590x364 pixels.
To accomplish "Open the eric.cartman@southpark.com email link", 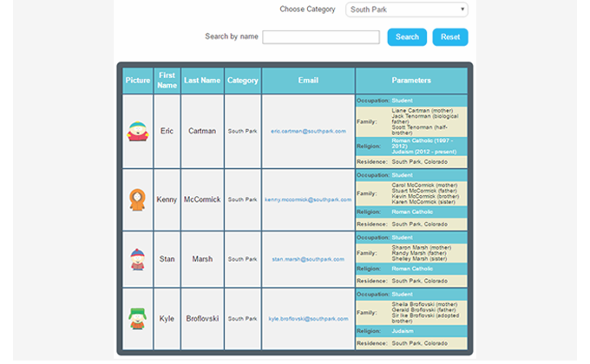I will click(308, 131).
